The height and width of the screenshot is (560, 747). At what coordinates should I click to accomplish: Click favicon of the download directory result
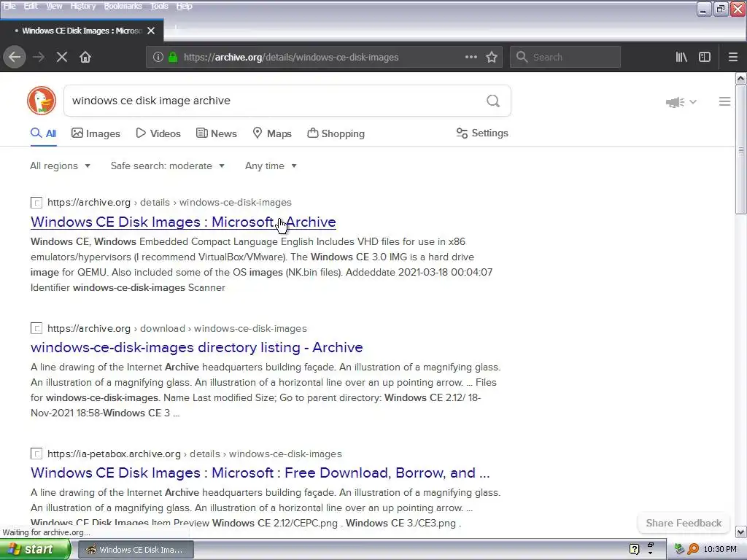coord(36,328)
